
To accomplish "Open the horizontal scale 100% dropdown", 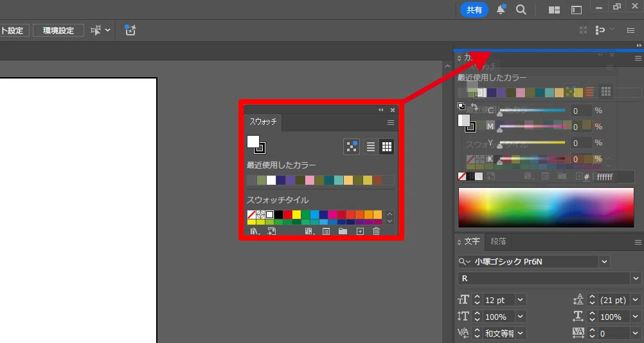I will (636, 317).
